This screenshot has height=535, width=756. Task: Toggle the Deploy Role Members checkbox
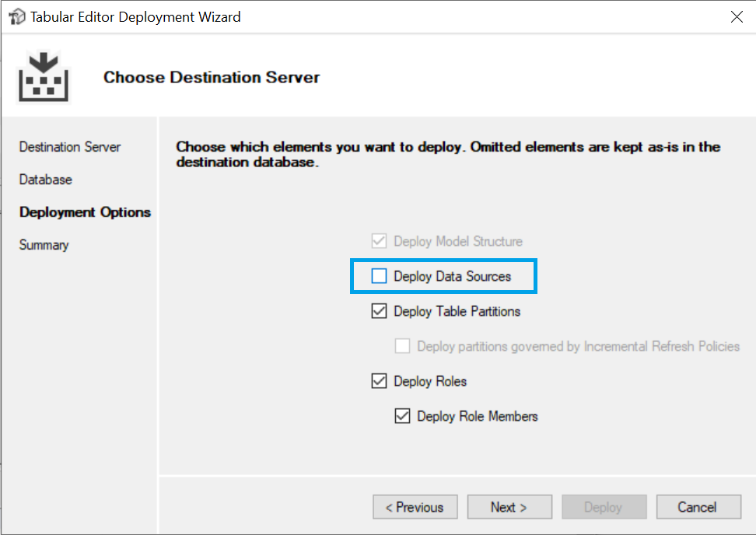coord(402,415)
